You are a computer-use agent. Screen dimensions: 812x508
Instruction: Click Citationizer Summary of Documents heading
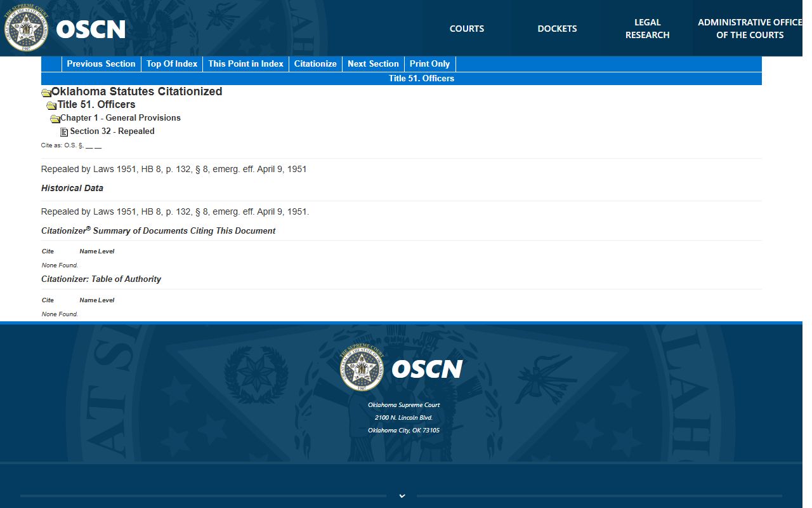[x=159, y=231]
